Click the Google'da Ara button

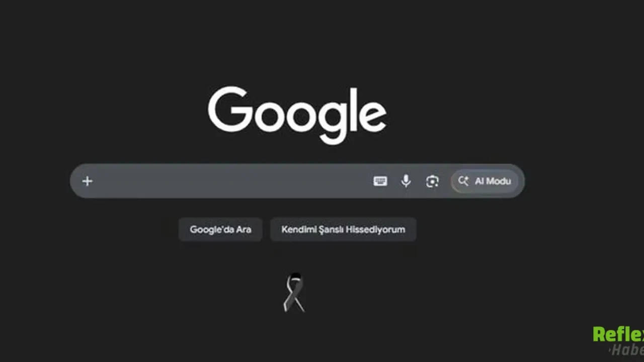[220, 229]
